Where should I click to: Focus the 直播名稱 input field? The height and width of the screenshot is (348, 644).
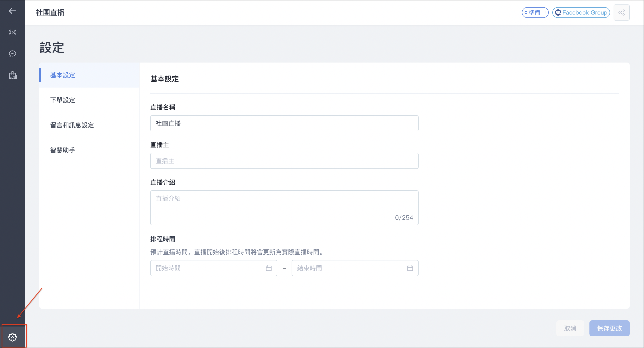tap(284, 123)
